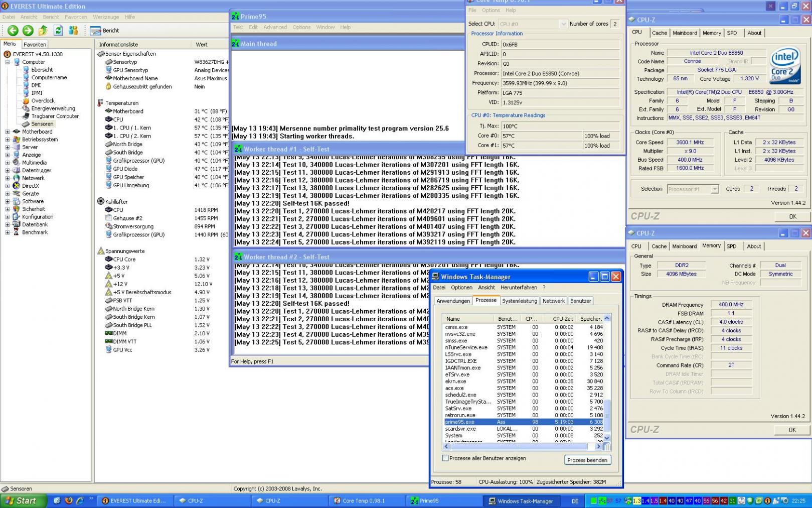Click the green 31 sensor icon in the tray
Image resolution: width=812 pixels, height=508 pixels.
click(732, 500)
